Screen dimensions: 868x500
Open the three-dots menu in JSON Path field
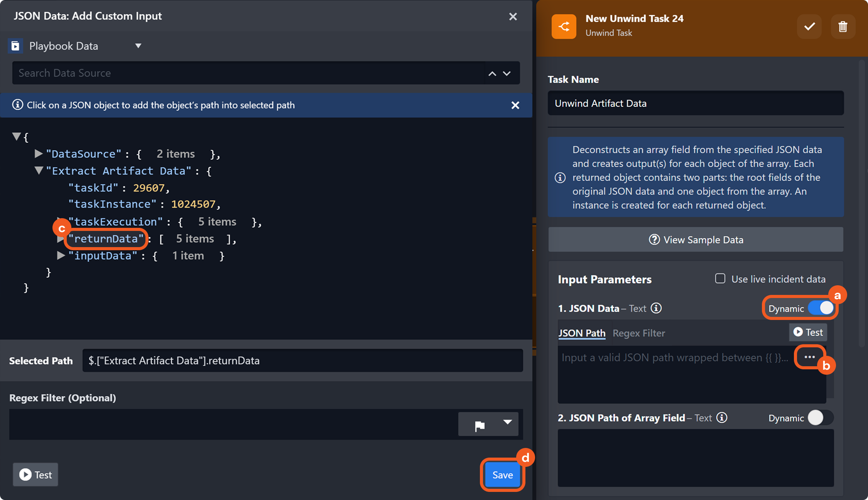pos(809,357)
